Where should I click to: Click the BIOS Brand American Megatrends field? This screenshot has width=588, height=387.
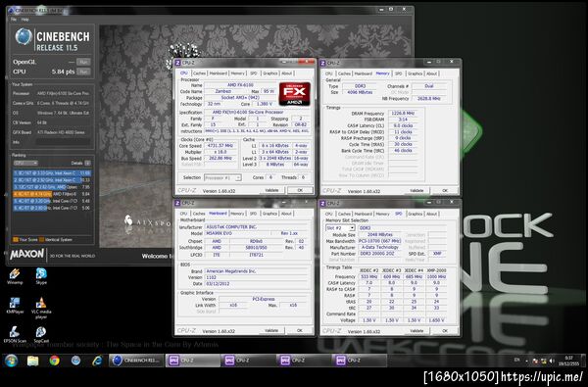(x=256, y=271)
